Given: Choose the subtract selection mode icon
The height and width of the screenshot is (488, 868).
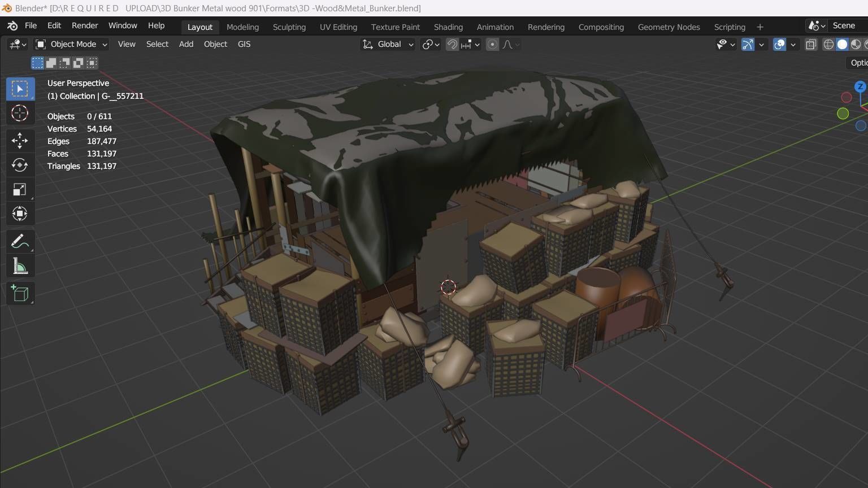Looking at the screenshot, I should coord(64,63).
